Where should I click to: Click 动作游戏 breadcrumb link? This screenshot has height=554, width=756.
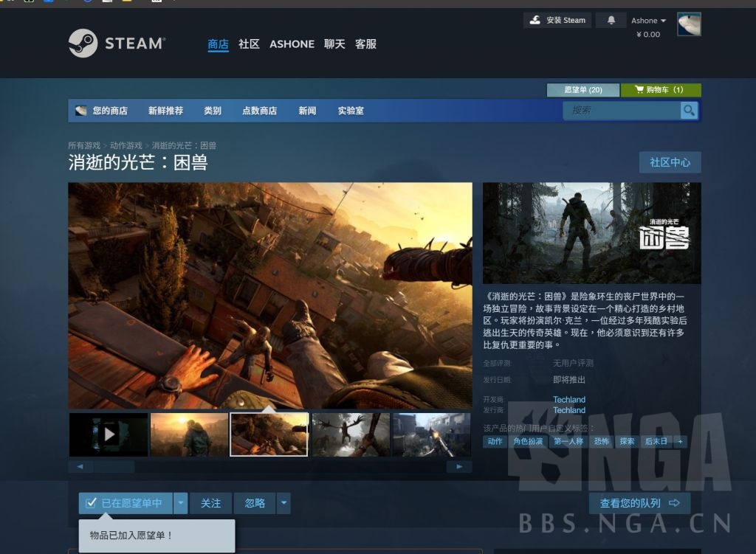coord(126,145)
